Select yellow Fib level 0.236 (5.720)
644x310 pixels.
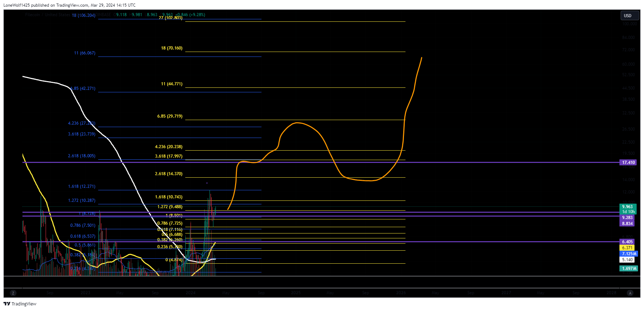point(170,247)
